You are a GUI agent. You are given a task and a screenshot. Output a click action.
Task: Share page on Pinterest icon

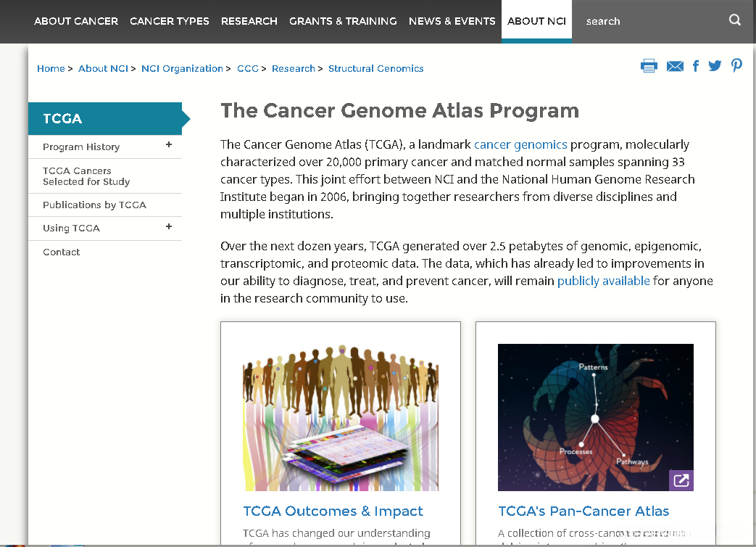pyautogui.click(x=736, y=66)
